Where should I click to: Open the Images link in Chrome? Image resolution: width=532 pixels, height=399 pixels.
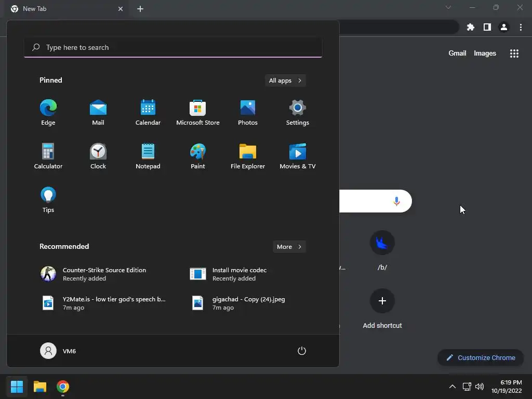[485, 54]
